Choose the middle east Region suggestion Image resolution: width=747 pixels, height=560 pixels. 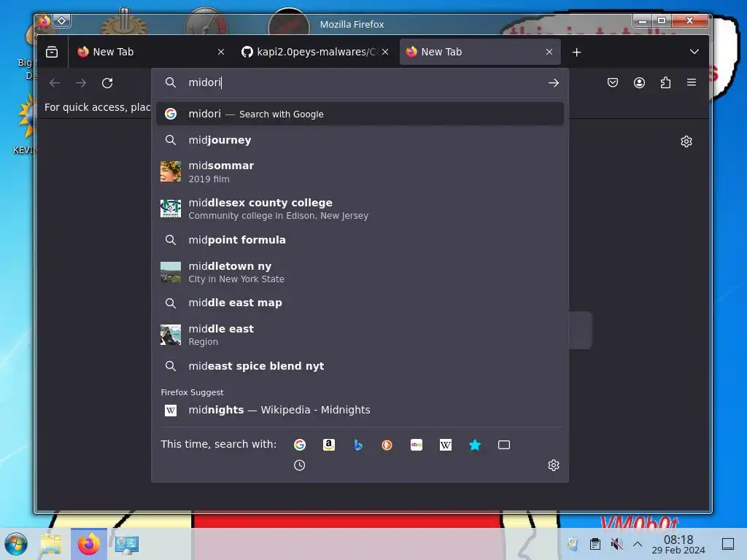point(360,335)
